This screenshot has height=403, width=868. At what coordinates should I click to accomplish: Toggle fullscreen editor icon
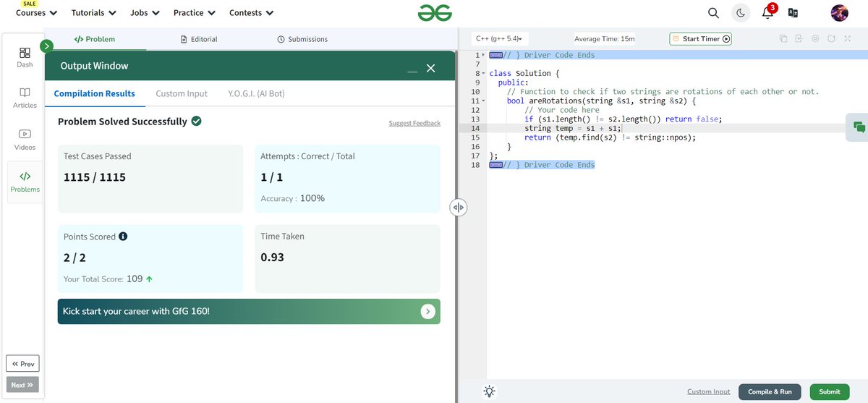click(847, 39)
